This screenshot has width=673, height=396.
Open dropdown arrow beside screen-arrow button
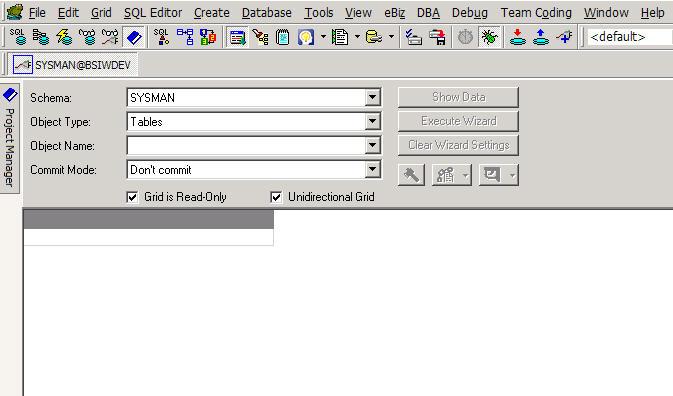point(512,175)
